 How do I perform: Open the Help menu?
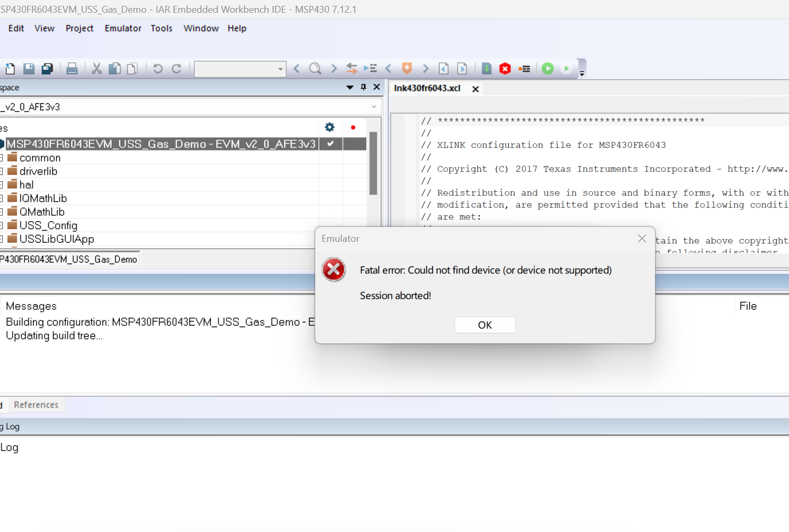237,28
